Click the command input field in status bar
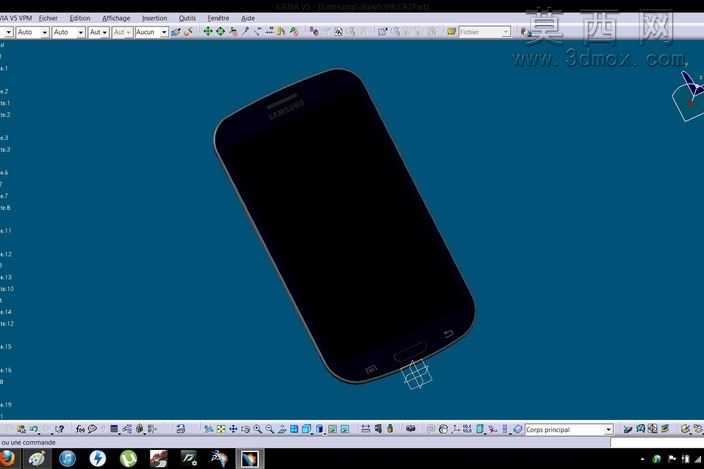This screenshot has width=704, height=469. [657, 443]
